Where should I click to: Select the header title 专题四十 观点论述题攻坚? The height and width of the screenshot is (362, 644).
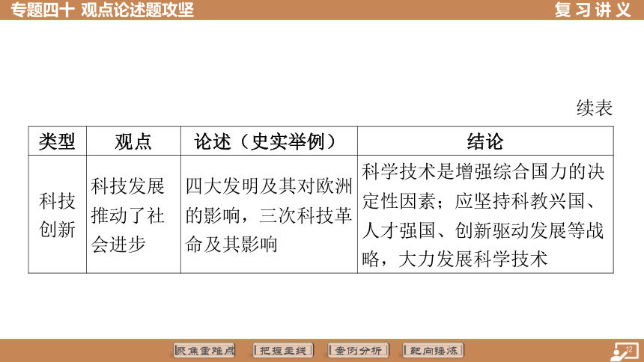(x=103, y=10)
